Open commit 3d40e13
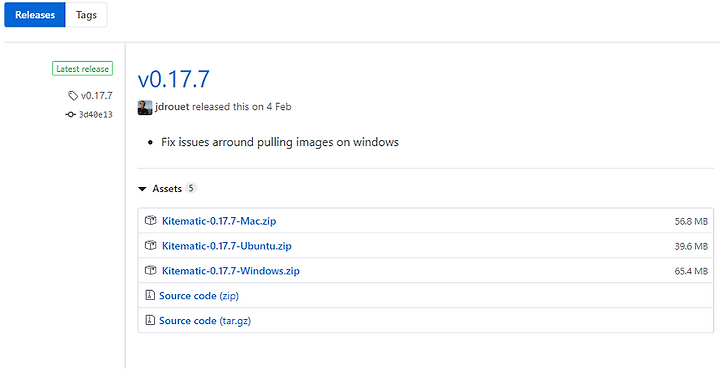The width and height of the screenshot is (720, 380). click(96, 114)
